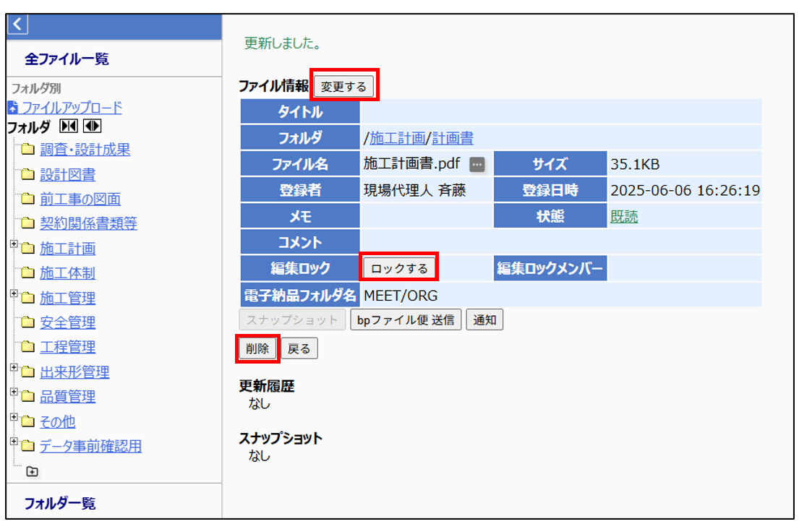Open the 既読 status link
Image resolution: width=807 pixels, height=532 pixels.
(624, 217)
